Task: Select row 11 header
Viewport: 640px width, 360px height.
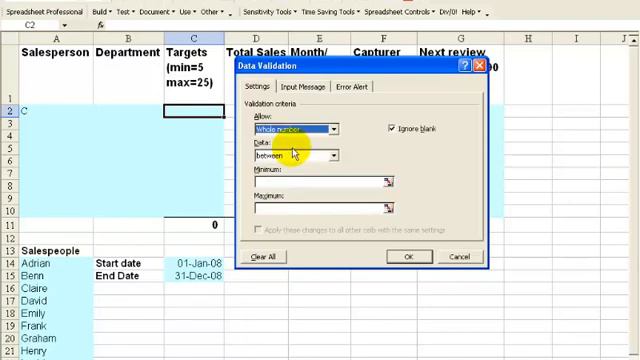Action: pos(10,225)
